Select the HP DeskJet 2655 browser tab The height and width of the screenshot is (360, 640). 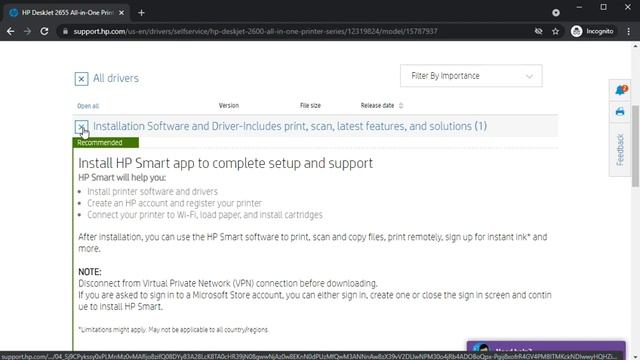tap(67, 13)
